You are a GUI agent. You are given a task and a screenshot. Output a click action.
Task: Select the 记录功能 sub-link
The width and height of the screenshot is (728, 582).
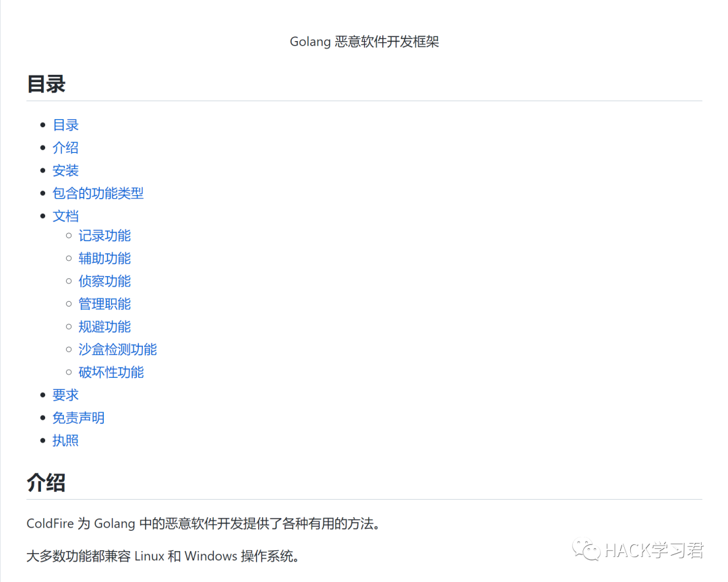[104, 236]
